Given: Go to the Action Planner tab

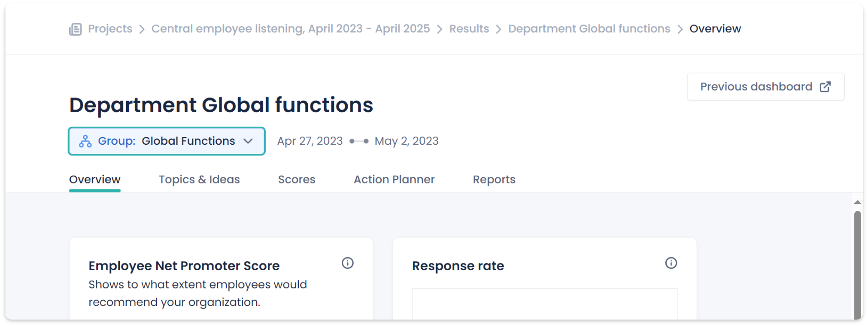Looking at the screenshot, I should pyautogui.click(x=394, y=180).
